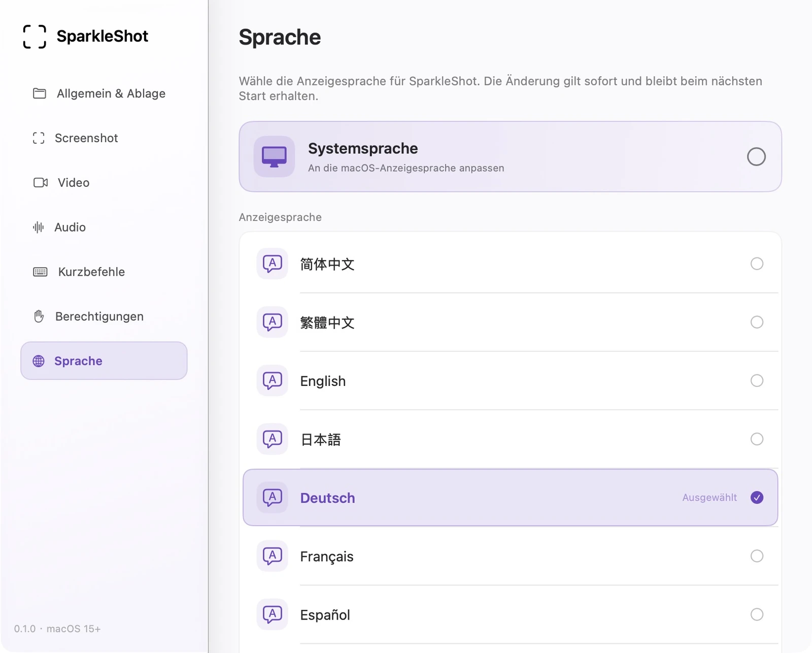Click the Español language label
The width and height of the screenshot is (812, 653).
click(325, 615)
